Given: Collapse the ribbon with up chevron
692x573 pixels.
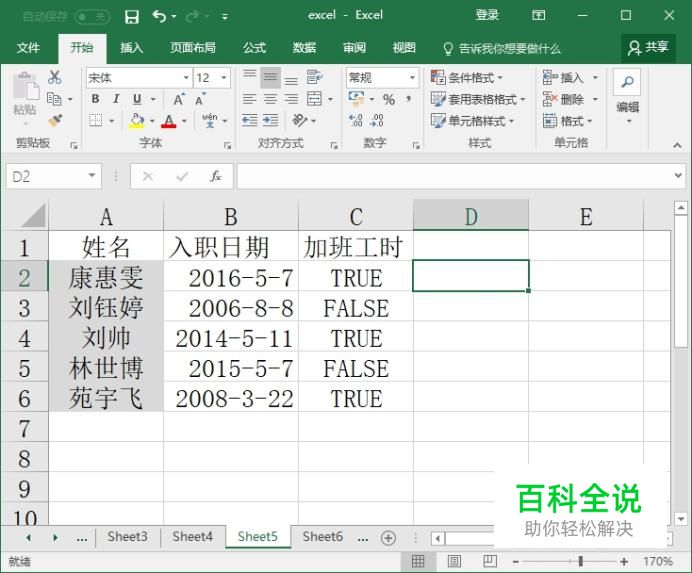Looking at the screenshot, I should click(677, 145).
